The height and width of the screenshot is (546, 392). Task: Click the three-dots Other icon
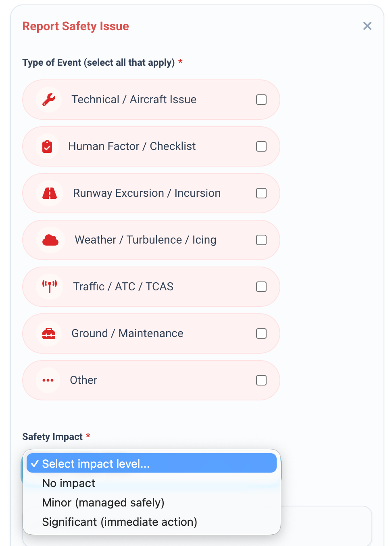[x=48, y=380]
